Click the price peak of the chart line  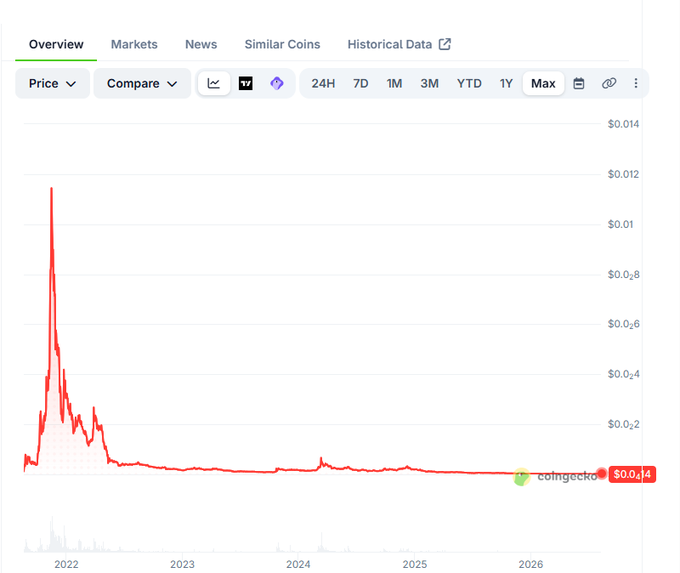[x=51, y=189]
